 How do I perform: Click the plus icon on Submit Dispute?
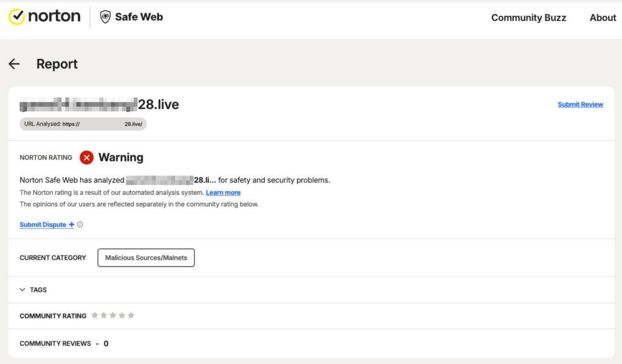[72, 224]
